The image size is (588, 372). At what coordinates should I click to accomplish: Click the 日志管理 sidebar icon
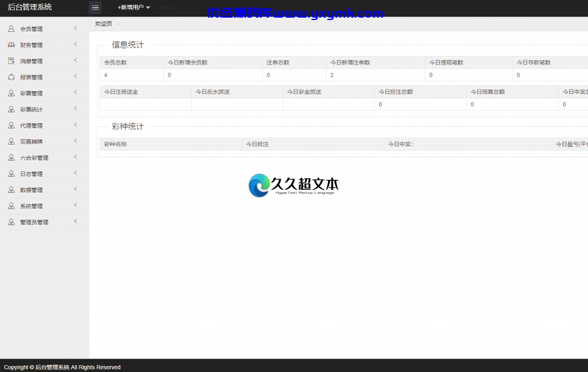[x=11, y=173]
